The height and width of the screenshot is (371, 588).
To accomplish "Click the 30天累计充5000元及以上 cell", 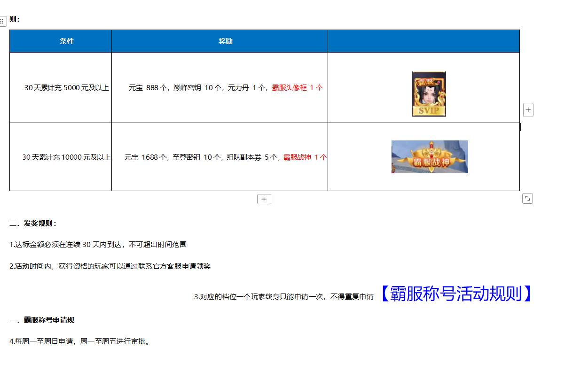I will [67, 88].
